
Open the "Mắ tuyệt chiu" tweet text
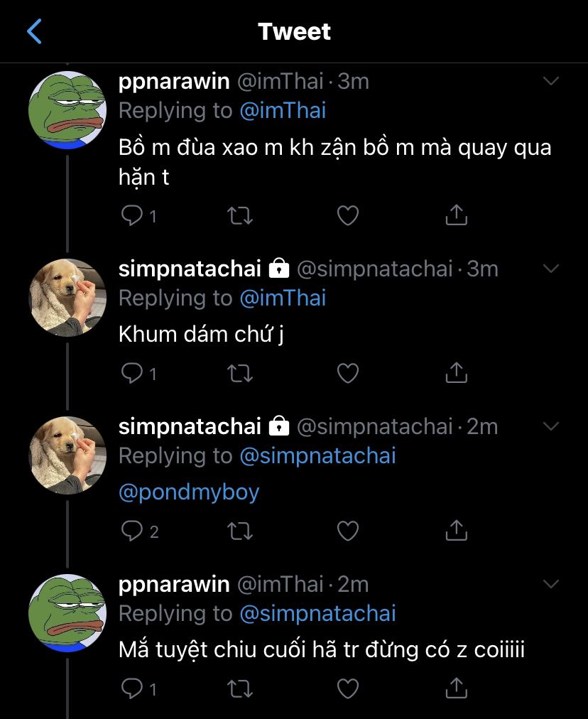tap(321, 649)
